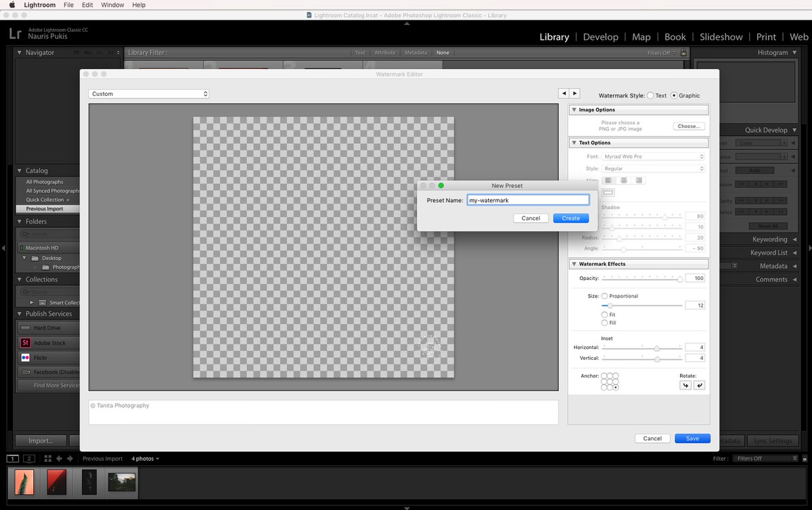Collapse the Navigator panel

point(19,53)
